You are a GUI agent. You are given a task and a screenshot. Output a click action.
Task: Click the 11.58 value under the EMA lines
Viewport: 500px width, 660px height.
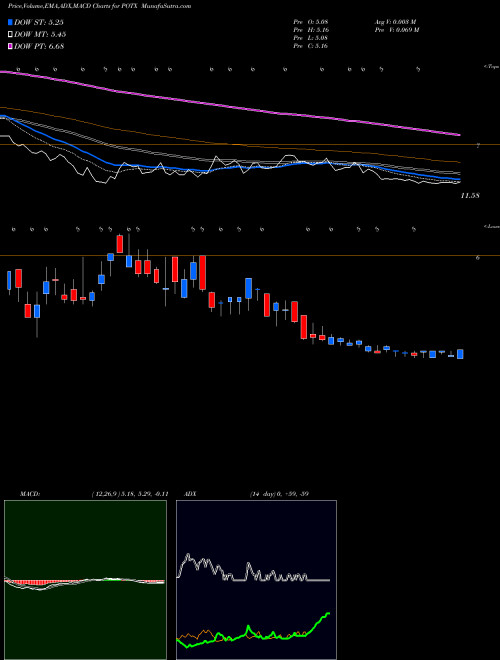(x=470, y=196)
